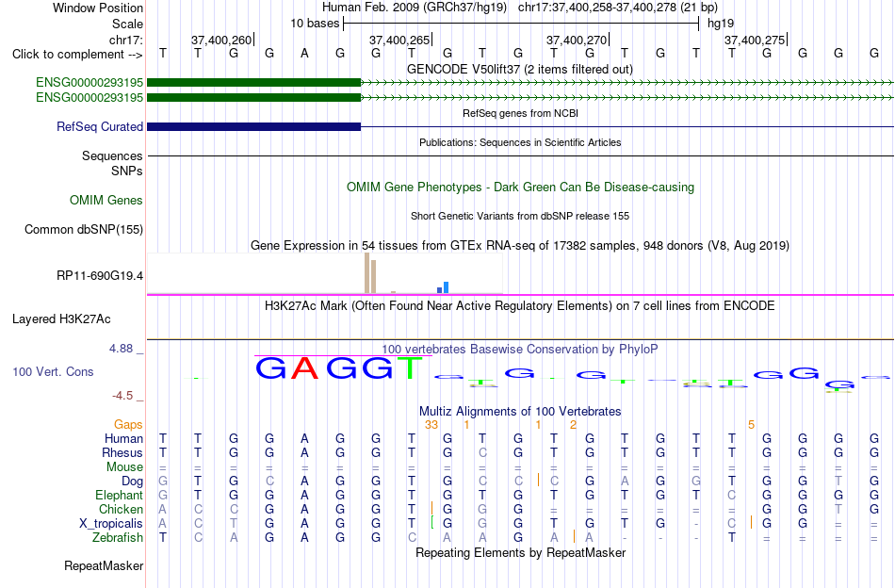The width and height of the screenshot is (895, 588).
Task: Click the 4.88 upper conservation scale value
Action: tap(121, 349)
